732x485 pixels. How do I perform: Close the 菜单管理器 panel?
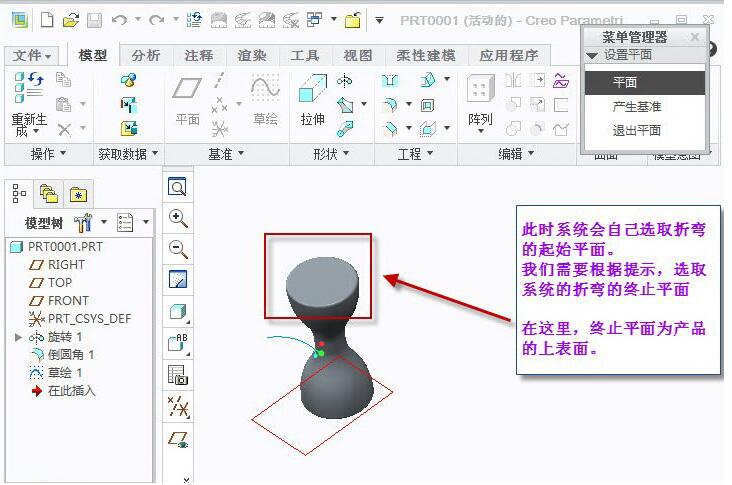(x=695, y=37)
